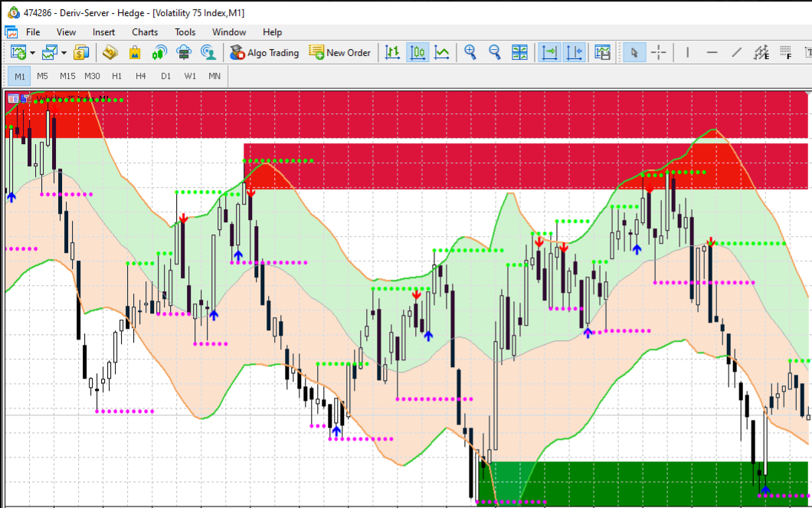
Task: Switch chart to bar chart style
Action: 392,52
